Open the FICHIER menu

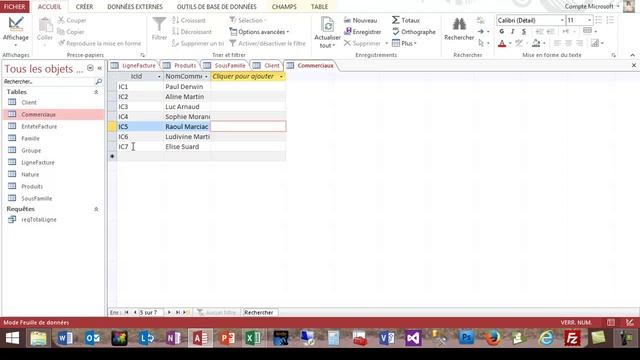[x=14, y=7]
